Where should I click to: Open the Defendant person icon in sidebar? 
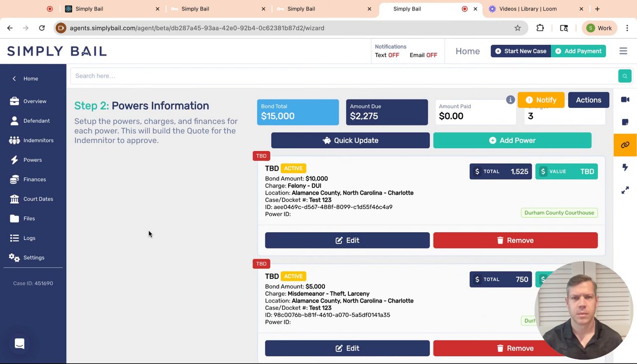[14, 120]
